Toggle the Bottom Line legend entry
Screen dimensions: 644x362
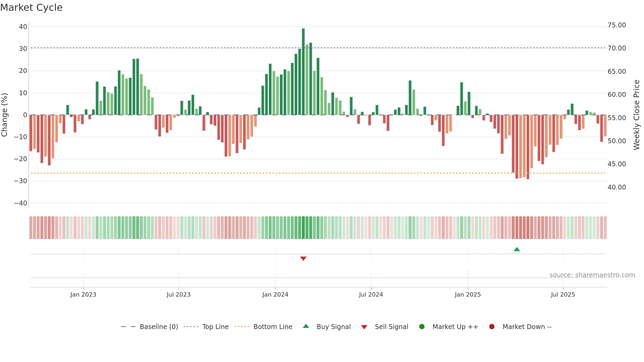(x=264, y=327)
